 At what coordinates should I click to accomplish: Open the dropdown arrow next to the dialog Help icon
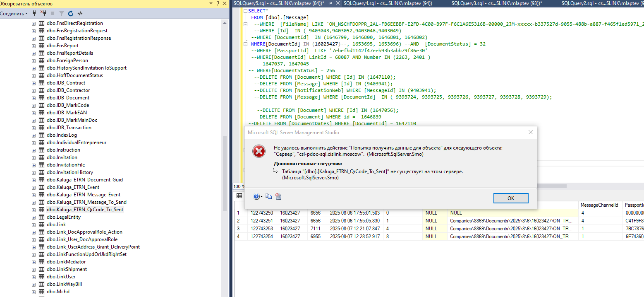coord(261,197)
